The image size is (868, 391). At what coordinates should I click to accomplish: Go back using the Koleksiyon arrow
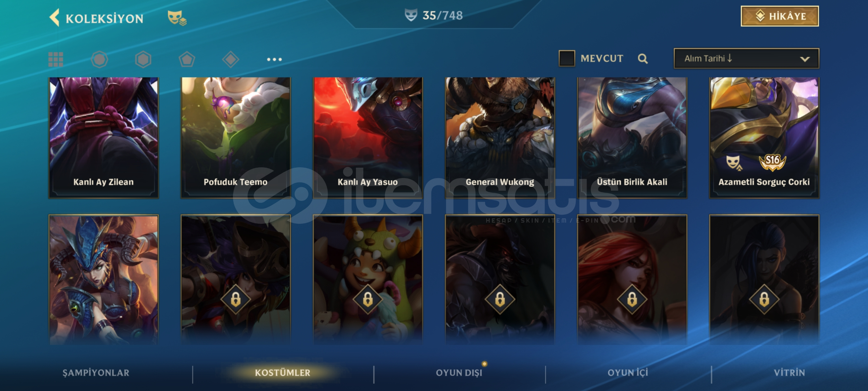tap(55, 18)
